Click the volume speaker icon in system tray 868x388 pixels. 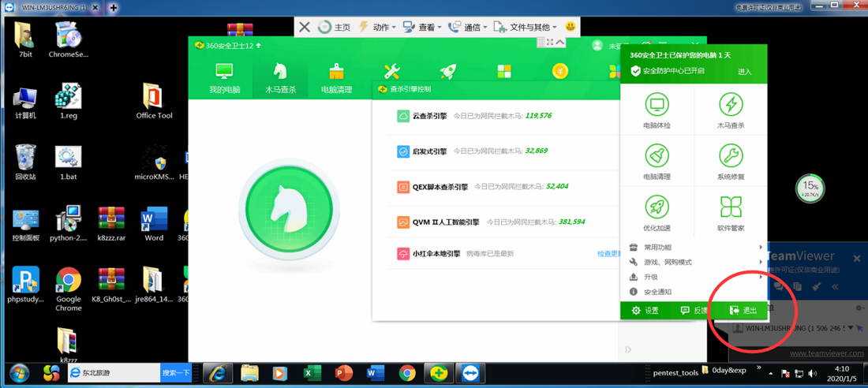(x=813, y=374)
